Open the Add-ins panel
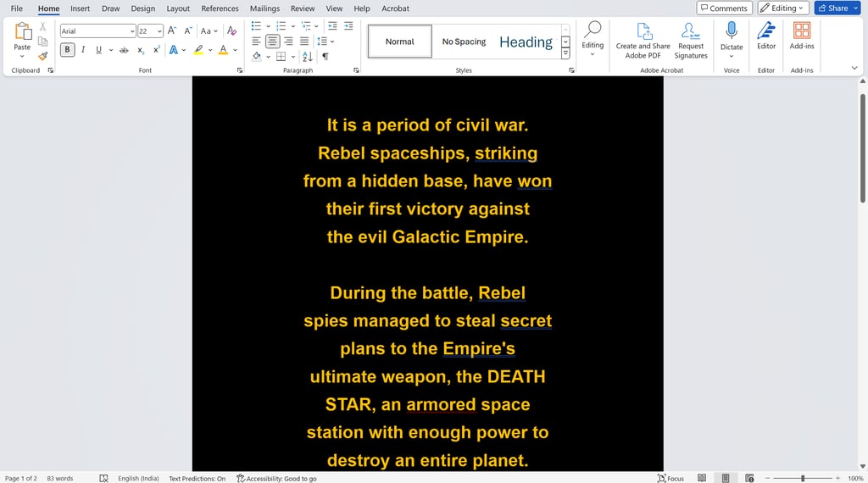The image size is (868, 483). [x=802, y=35]
